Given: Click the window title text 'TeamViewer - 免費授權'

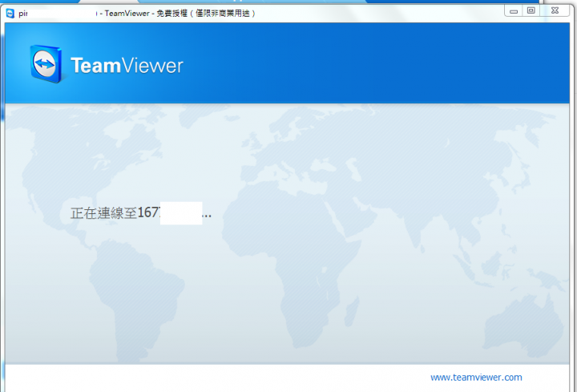Looking at the screenshot, I should click(x=146, y=14).
